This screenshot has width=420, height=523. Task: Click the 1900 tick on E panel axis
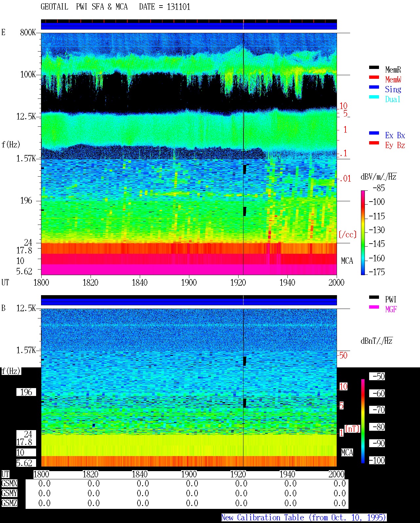click(x=189, y=282)
